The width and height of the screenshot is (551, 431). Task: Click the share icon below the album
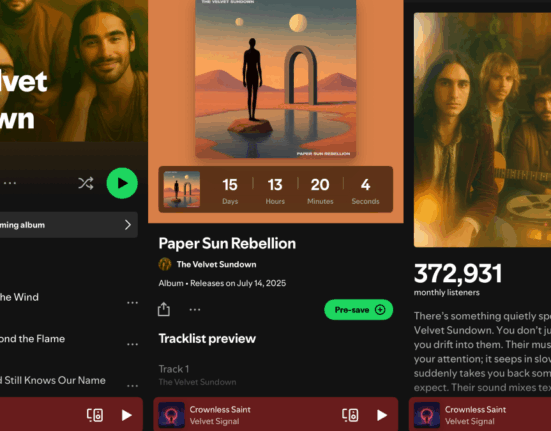[x=164, y=309]
